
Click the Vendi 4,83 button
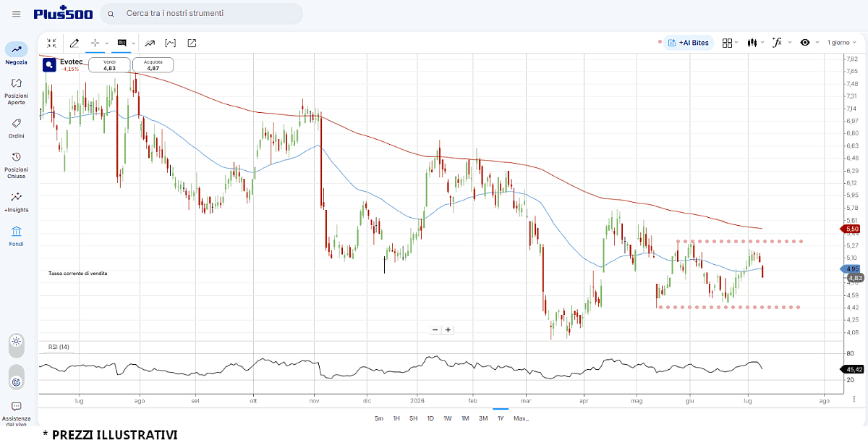coord(109,65)
